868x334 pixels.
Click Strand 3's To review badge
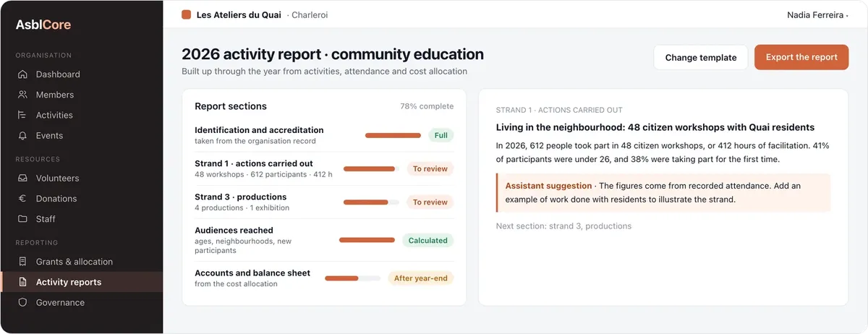pyautogui.click(x=430, y=202)
